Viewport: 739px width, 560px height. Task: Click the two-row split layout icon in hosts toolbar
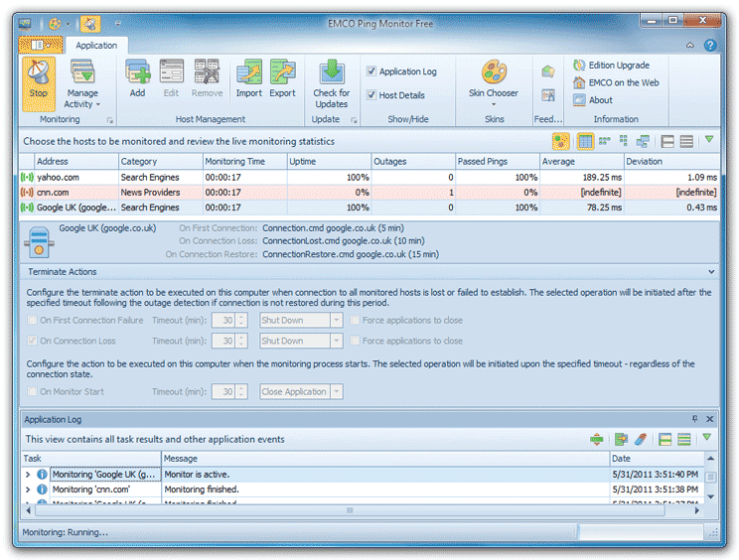[667, 141]
